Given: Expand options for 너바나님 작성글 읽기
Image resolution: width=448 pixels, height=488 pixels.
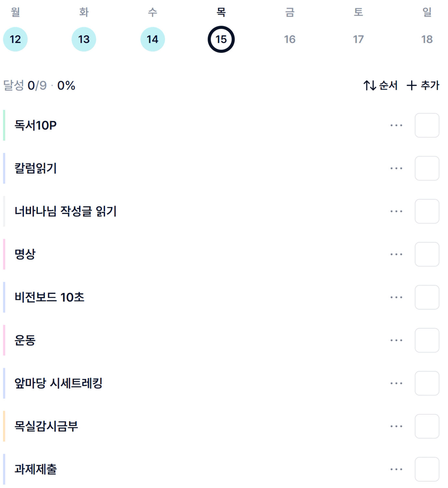Looking at the screenshot, I should pyautogui.click(x=396, y=211).
